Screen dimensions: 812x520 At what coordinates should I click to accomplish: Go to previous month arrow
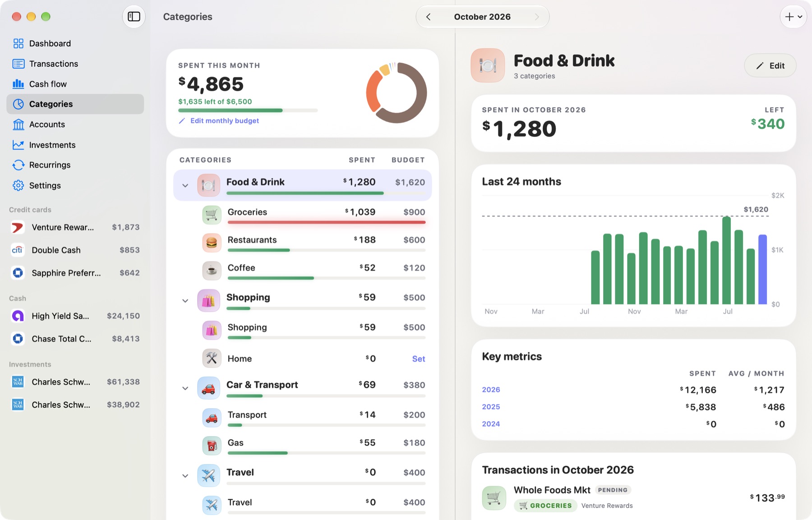pyautogui.click(x=428, y=17)
